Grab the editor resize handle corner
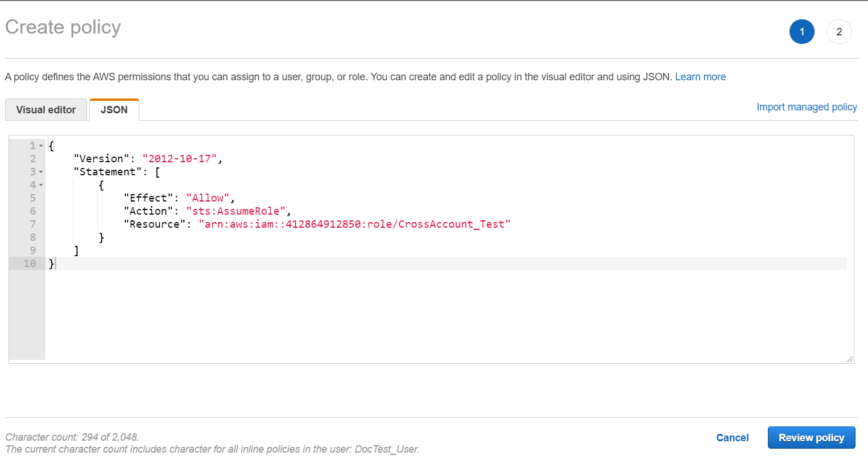The image size is (868, 464). (x=850, y=359)
